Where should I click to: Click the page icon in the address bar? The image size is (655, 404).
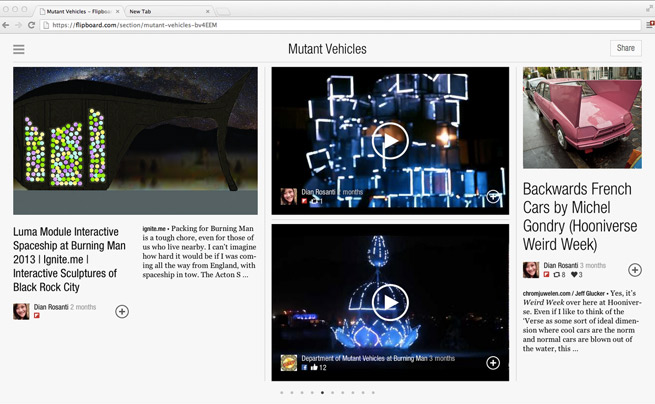click(46, 25)
